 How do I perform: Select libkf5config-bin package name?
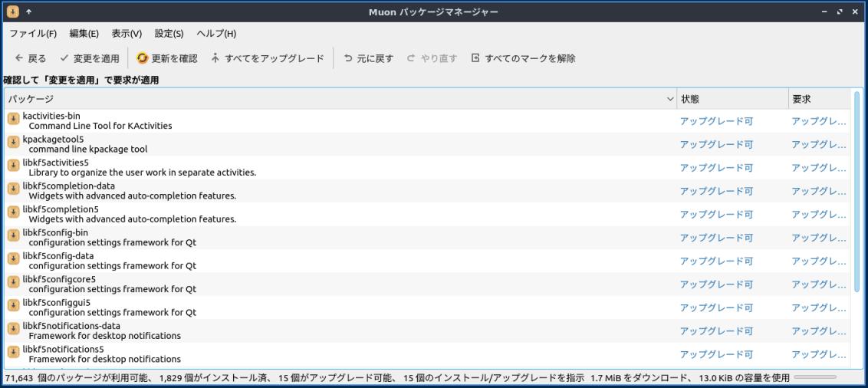tap(55, 232)
